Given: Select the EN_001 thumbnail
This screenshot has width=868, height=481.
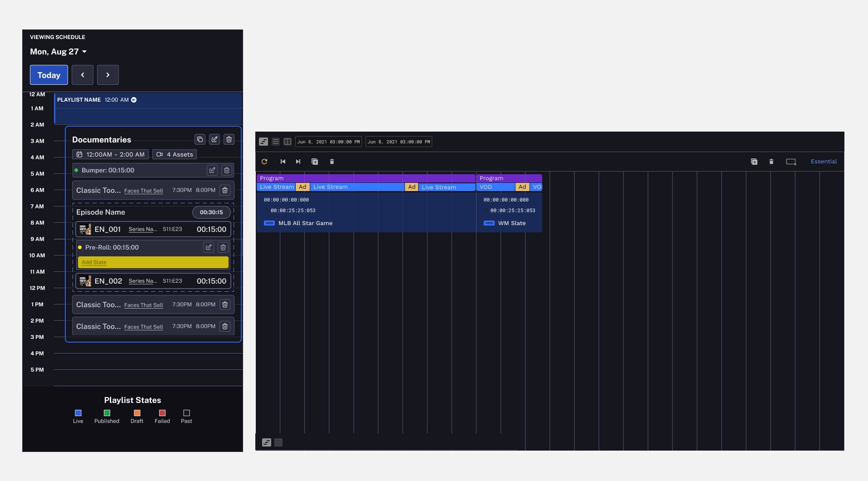Looking at the screenshot, I should (x=85, y=229).
